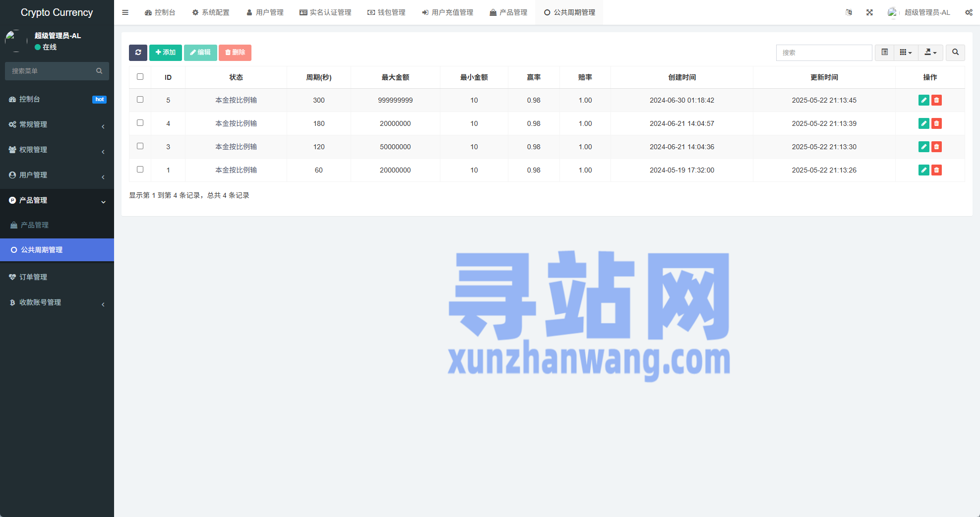Open 订单管理 in the sidebar
Viewport: 980px width, 517px height.
(x=57, y=277)
